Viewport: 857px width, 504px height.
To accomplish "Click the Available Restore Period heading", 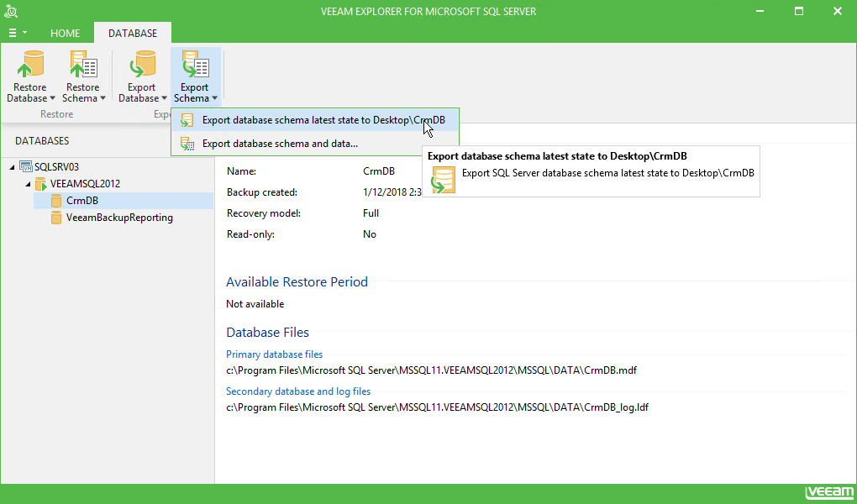I will [x=297, y=282].
